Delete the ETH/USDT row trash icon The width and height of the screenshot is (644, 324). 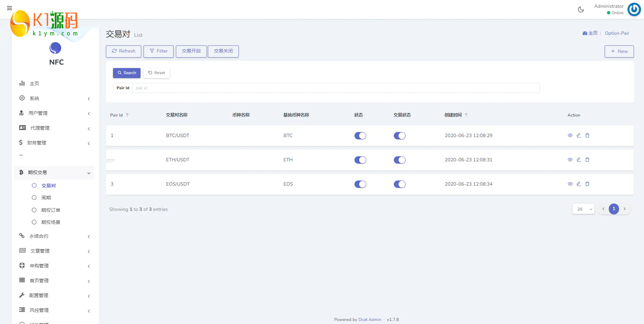[587, 160]
